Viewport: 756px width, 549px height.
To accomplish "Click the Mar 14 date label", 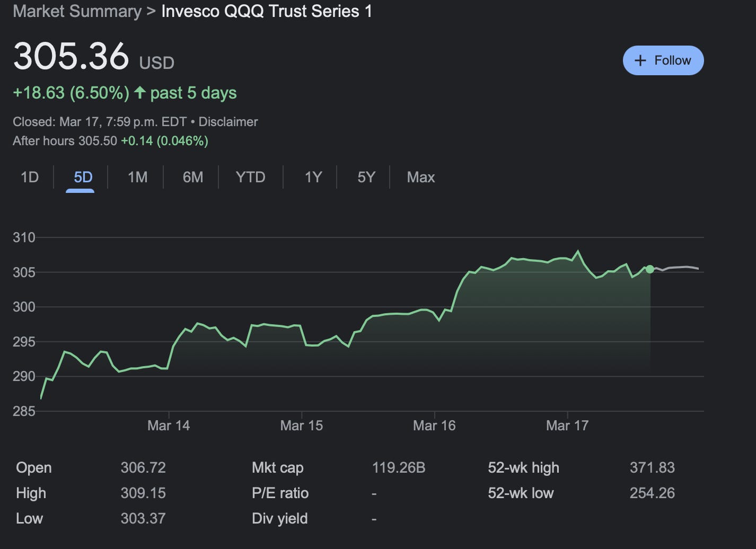I will pyautogui.click(x=169, y=426).
